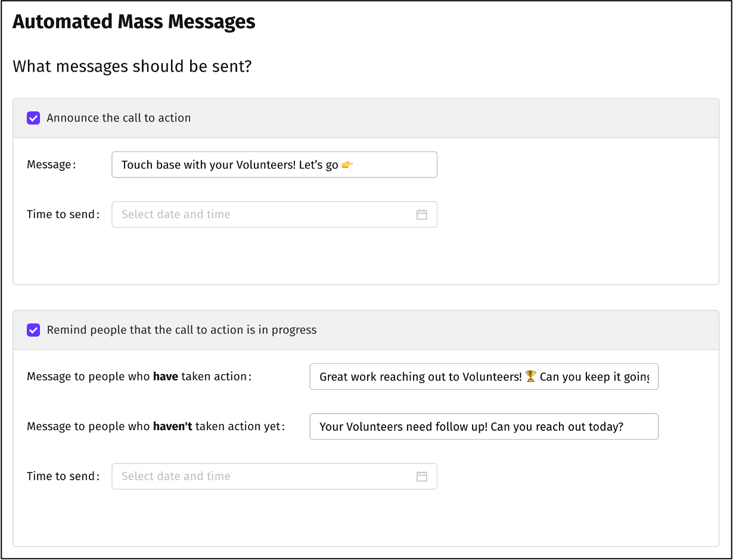This screenshot has height=560, width=733.
Task: Click the trophy emoji in reminder message
Action: [x=531, y=377]
